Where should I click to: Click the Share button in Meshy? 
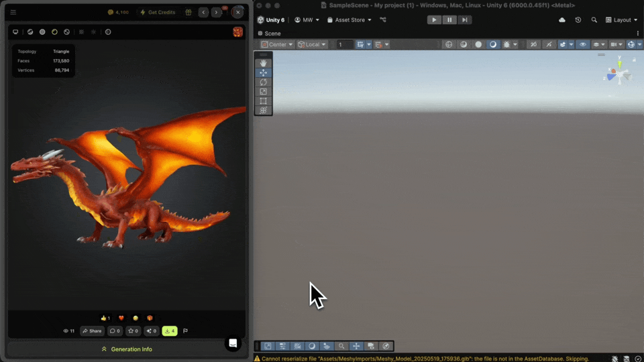pyautogui.click(x=92, y=330)
